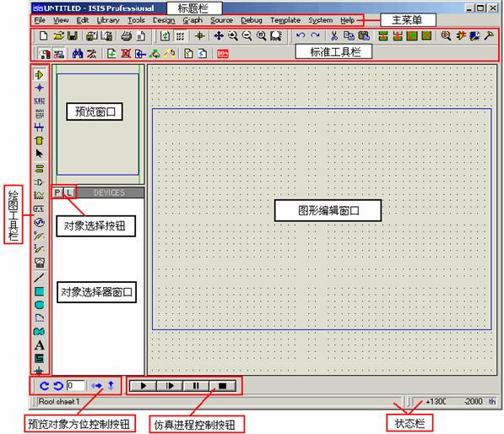
Task: Open the File menu
Action: point(40,20)
